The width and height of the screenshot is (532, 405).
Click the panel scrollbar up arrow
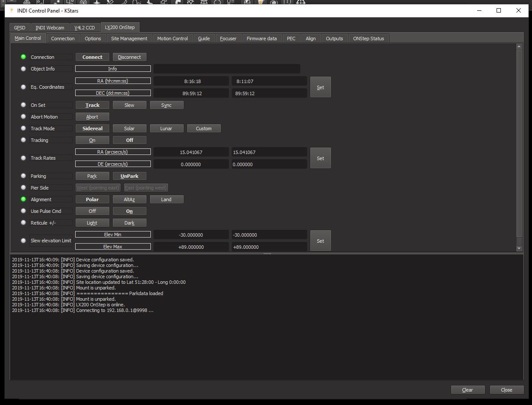(519, 47)
